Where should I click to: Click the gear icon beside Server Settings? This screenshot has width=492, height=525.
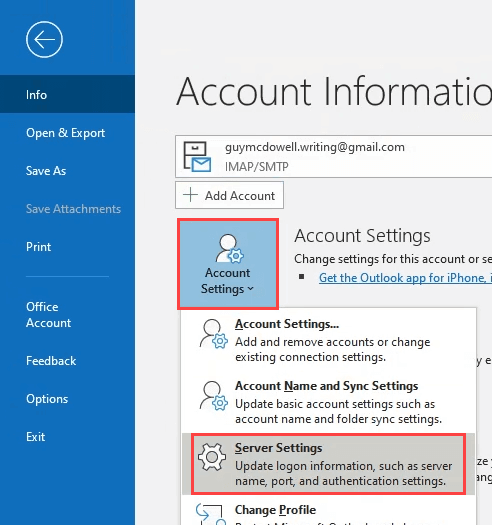click(212, 457)
